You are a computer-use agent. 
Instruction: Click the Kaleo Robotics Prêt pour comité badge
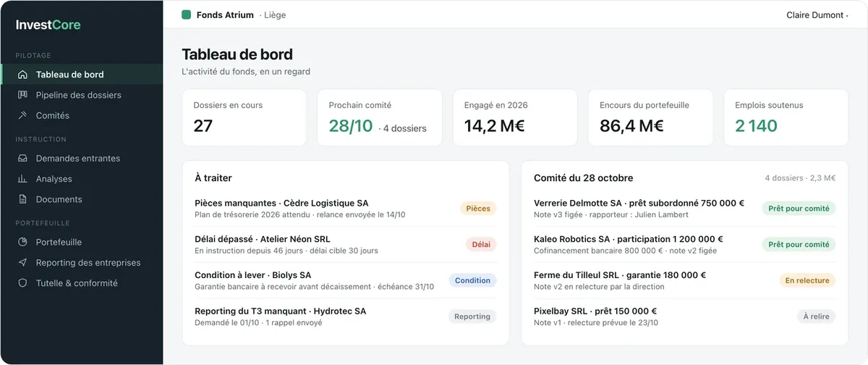[x=799, y=245]
